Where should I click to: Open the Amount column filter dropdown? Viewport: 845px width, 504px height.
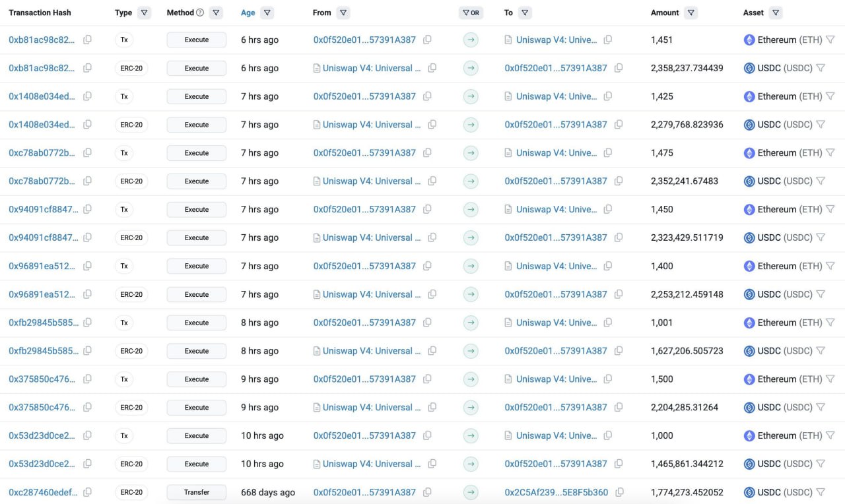click(x=691, y=13)
